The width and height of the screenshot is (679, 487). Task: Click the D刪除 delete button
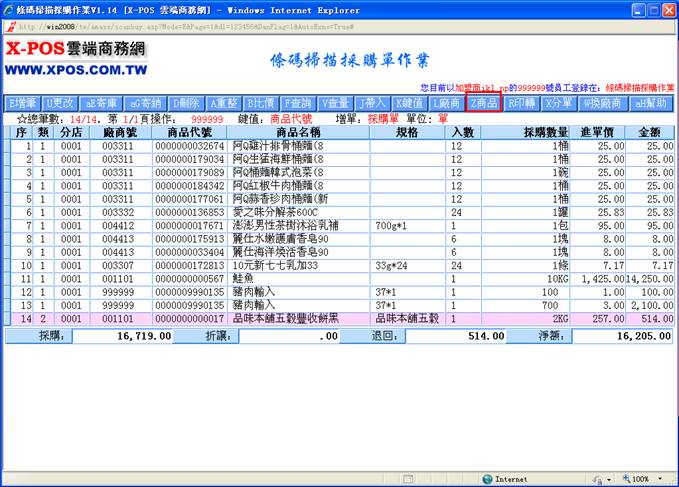pyautogui.click(x=186, y=103)
